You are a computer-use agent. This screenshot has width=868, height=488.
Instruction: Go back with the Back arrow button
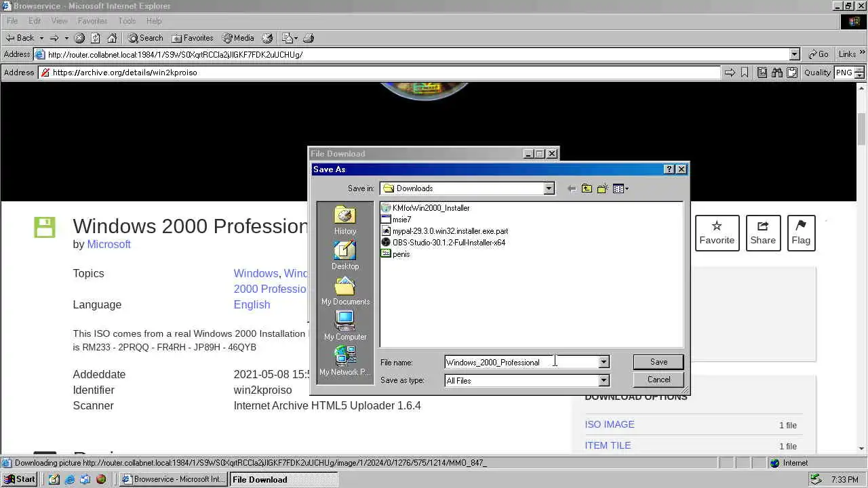20,38
